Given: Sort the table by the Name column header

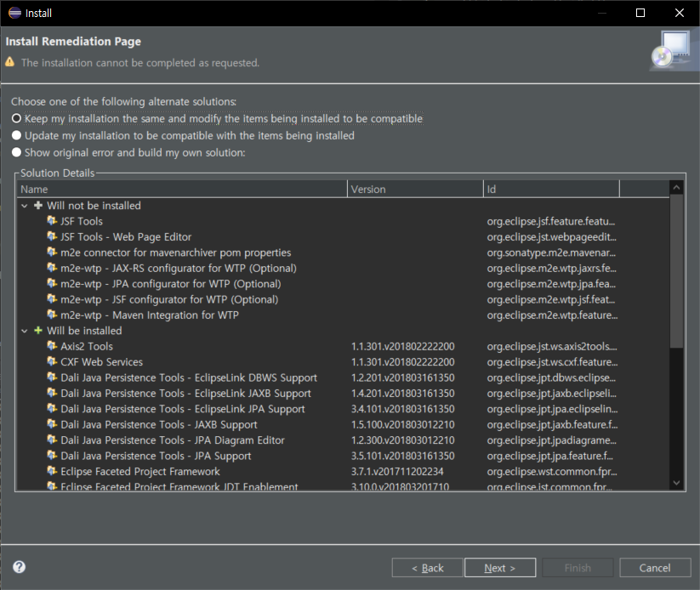Looking at the screenshot, I should pos(182,190).
